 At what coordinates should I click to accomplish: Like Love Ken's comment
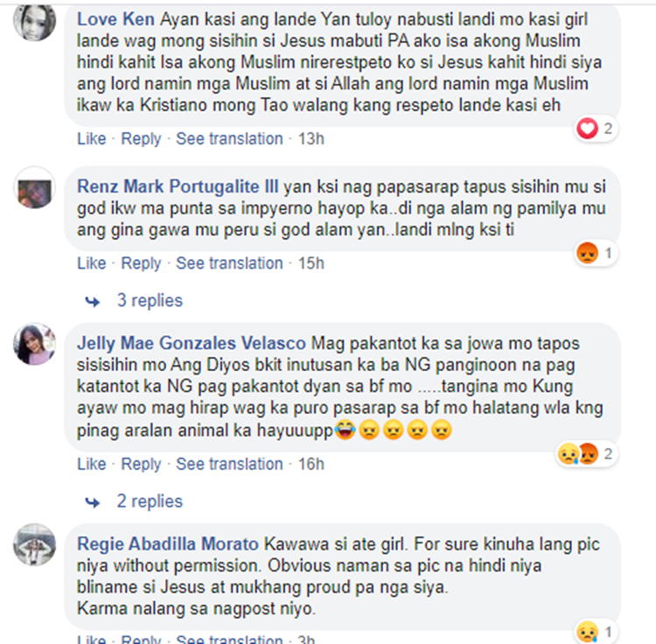(92, 138)
